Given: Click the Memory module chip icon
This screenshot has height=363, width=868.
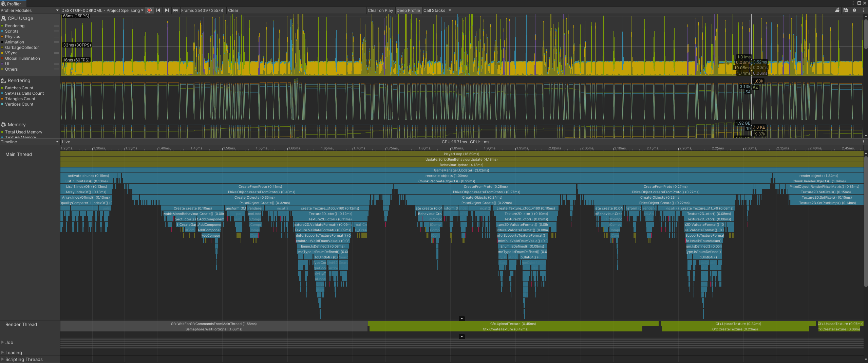Looking at the screenshot, I should click(3, 125).
